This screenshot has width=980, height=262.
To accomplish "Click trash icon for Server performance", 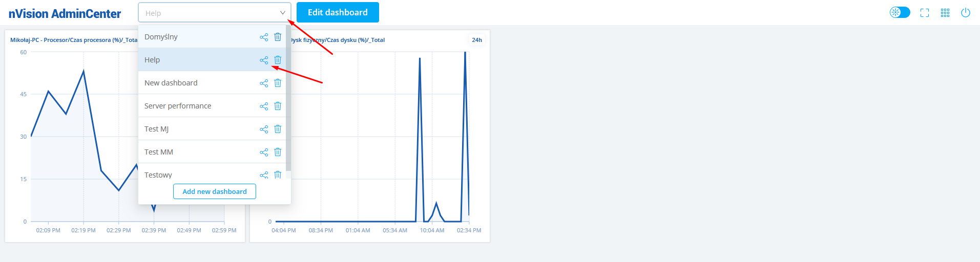I will [278, 106].
